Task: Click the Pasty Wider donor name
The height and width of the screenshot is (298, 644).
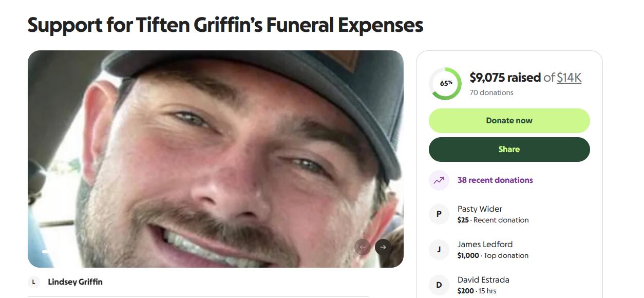Action: click(x=480, y=209)
